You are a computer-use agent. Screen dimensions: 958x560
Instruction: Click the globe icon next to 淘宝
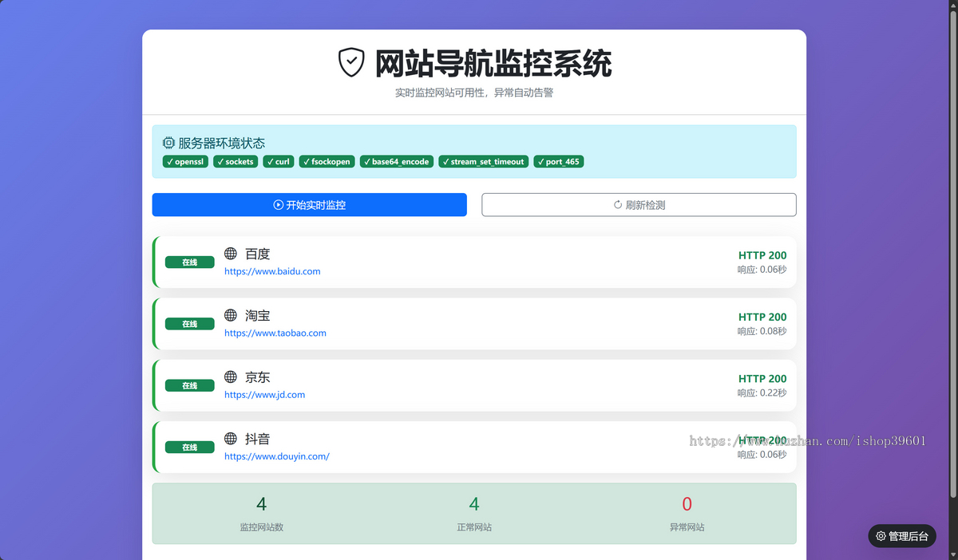click(231, 315)
